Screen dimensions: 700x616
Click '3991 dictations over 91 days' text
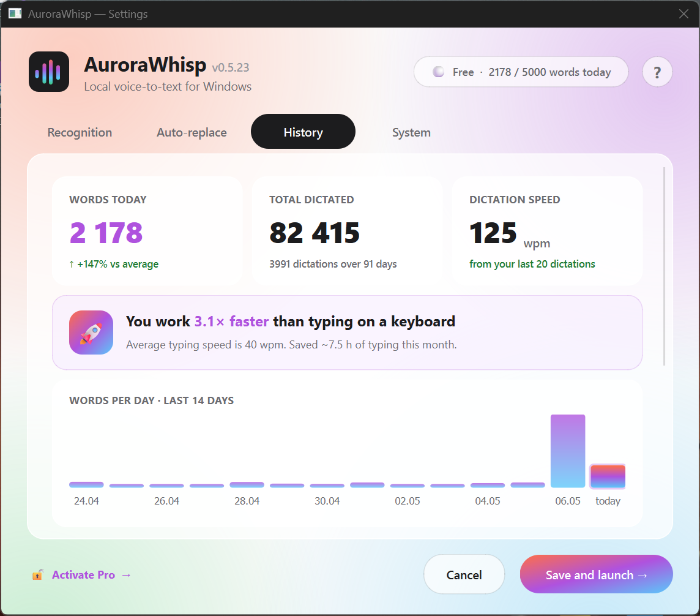tap(333, 264)
